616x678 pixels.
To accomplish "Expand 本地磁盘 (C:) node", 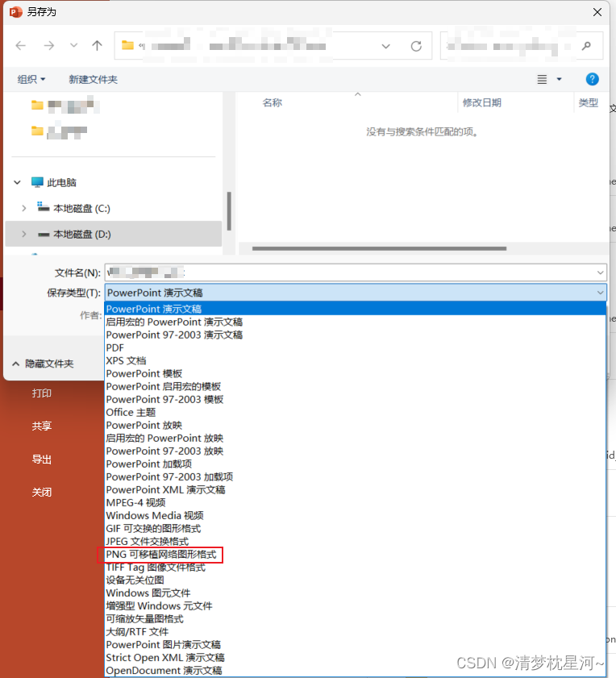I will pos(24,209).
